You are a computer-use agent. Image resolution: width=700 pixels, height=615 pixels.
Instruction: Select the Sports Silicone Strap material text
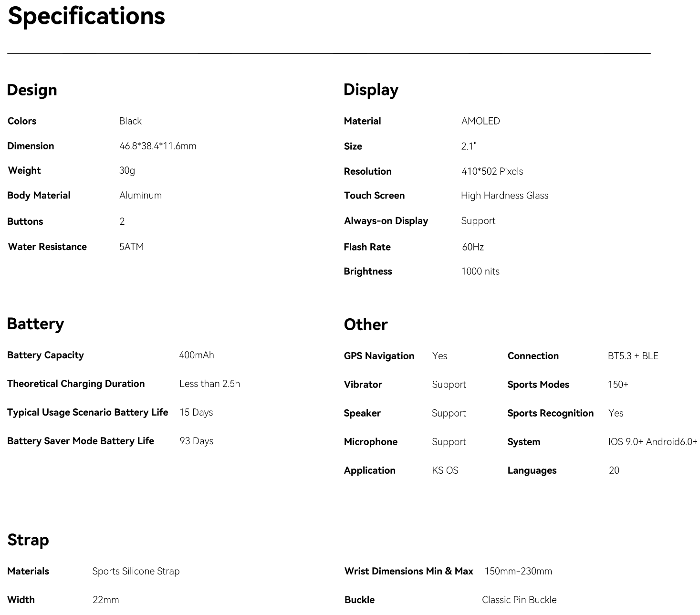point(136,571)
